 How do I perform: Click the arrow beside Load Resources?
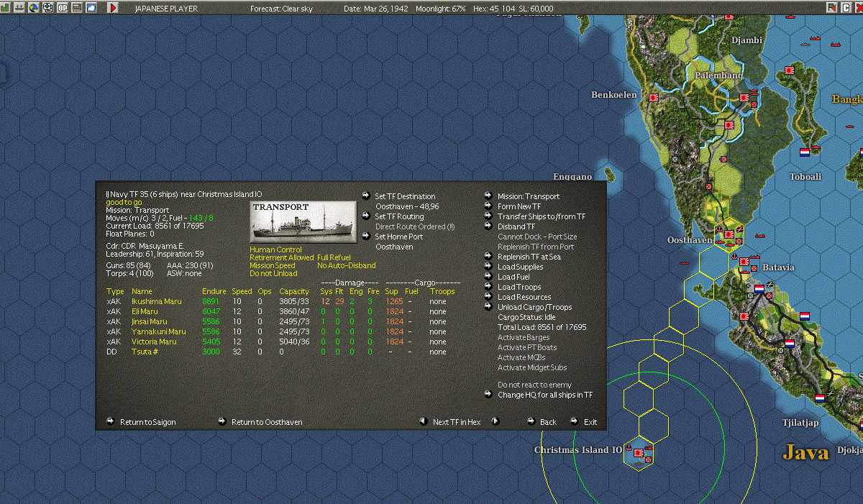tap(489, 296)
